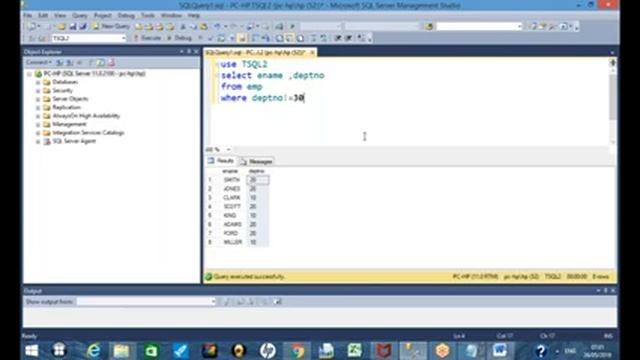The width and height of the screenshot is (640, 360).
Task: Click the Save toolbar icon
Action: pos(73,27)
